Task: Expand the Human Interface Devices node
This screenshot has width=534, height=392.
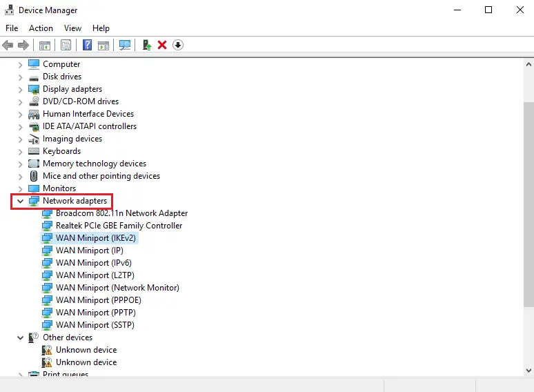Action: click(x=21, y=115)
